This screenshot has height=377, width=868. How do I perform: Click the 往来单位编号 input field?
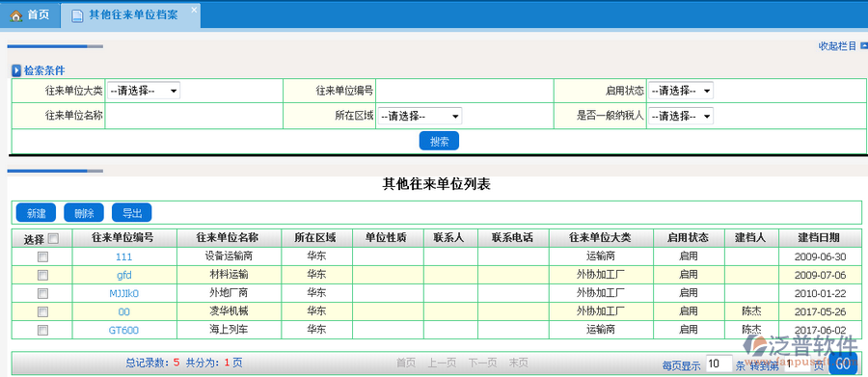click(465, 91)
